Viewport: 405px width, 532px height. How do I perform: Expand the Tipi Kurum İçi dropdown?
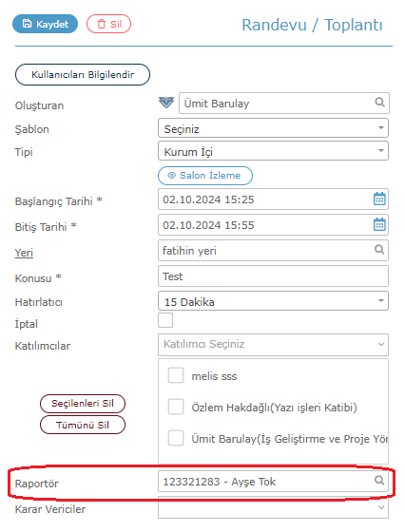tap(273, 151)
